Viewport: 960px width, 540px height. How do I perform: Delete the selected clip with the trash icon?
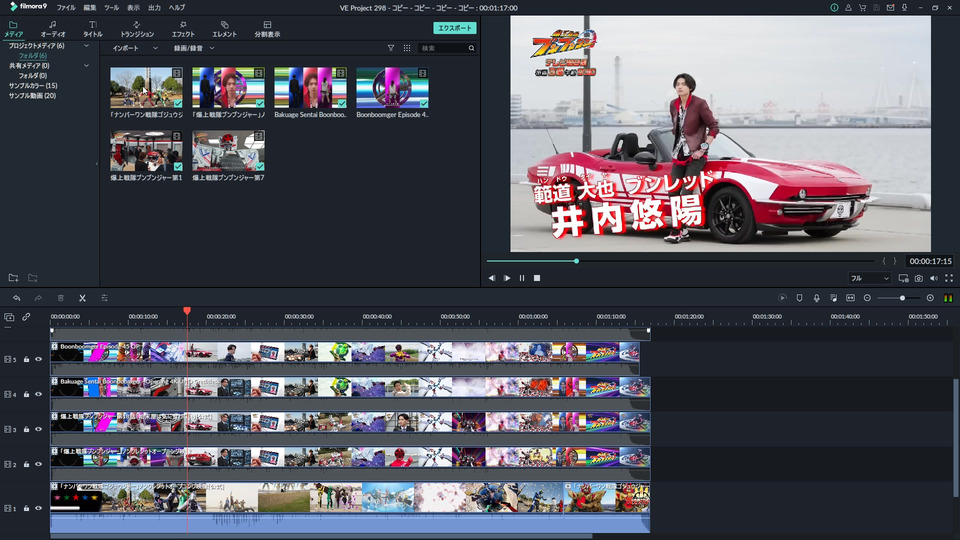[x=61, y=298]
